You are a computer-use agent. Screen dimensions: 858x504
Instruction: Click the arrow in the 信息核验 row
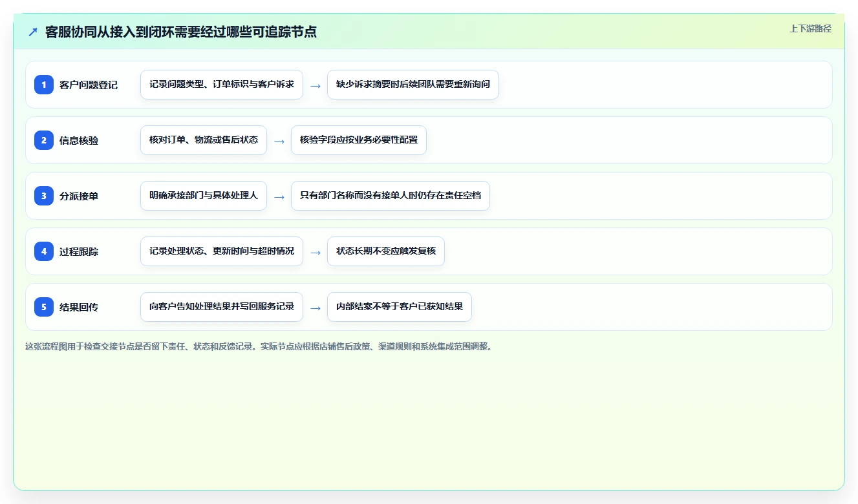coord(279,141)
